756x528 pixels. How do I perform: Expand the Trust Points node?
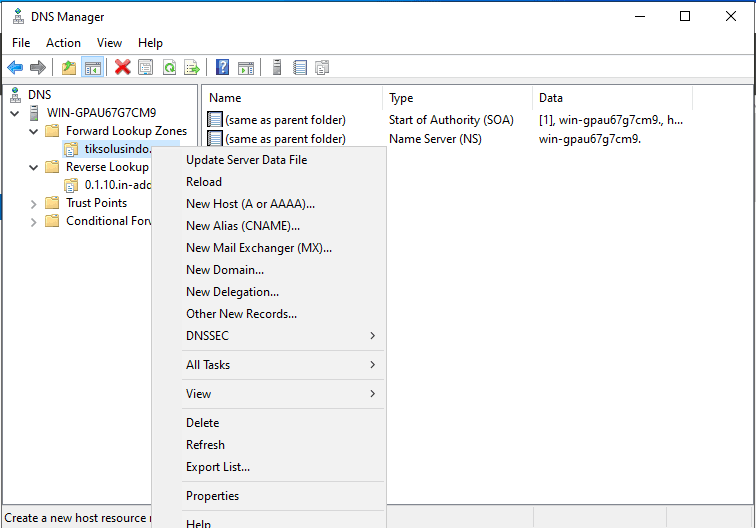33,203
